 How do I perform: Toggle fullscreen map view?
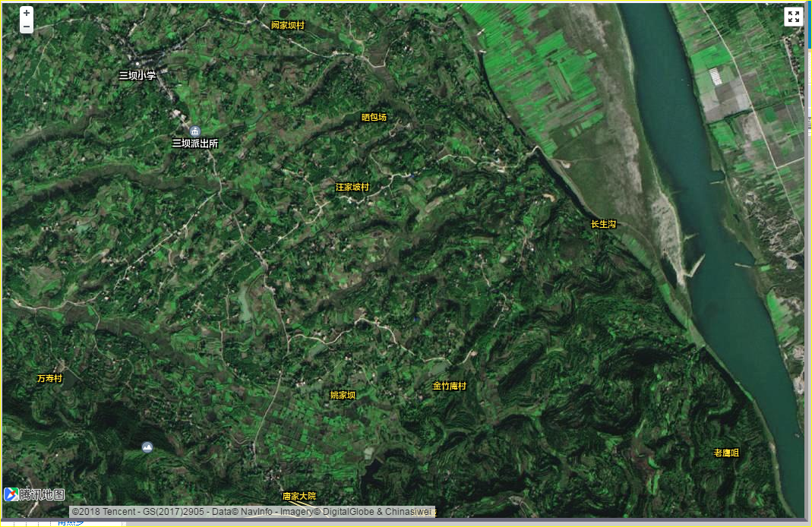(793, 17)
